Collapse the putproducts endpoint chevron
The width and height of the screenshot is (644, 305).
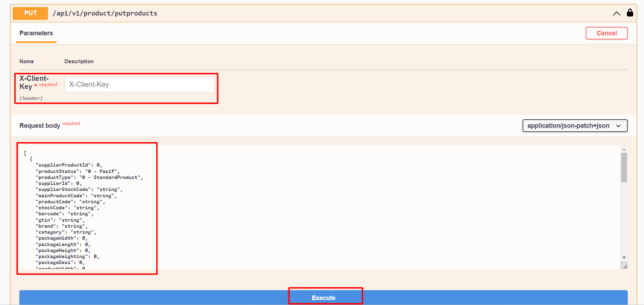tap(616, 13)
